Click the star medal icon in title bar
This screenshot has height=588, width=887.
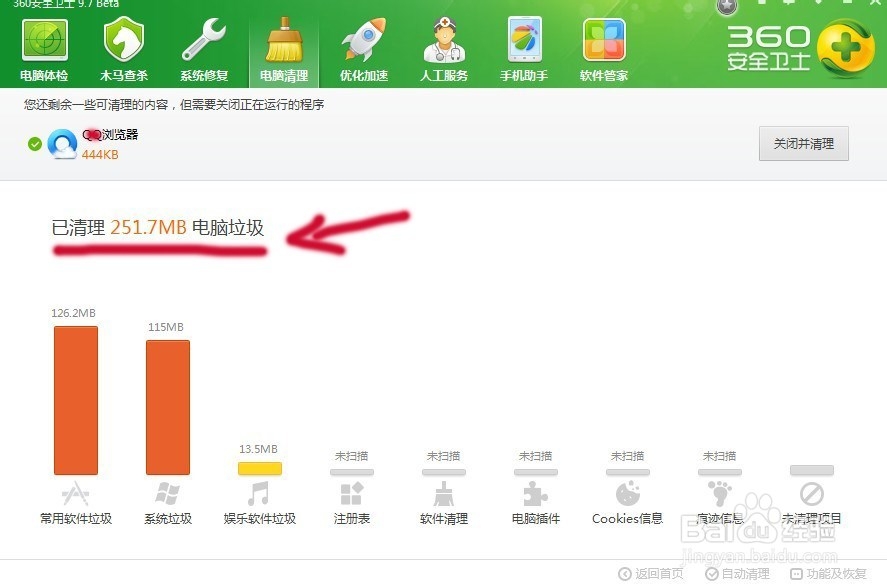[727, 6]
